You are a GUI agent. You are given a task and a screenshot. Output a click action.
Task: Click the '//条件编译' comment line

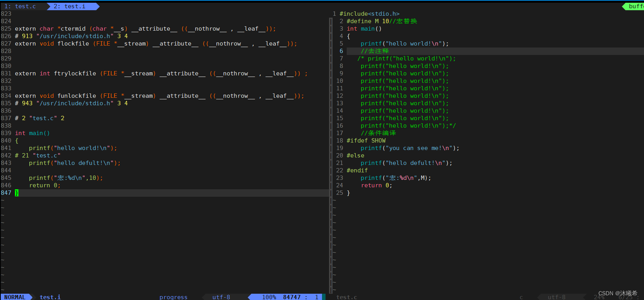(378, 133)
